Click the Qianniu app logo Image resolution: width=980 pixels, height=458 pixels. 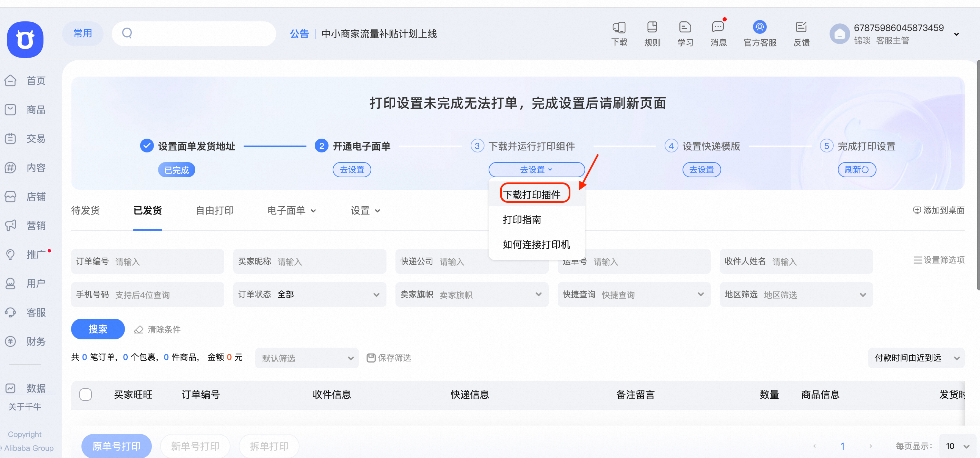tap(25, 40)
